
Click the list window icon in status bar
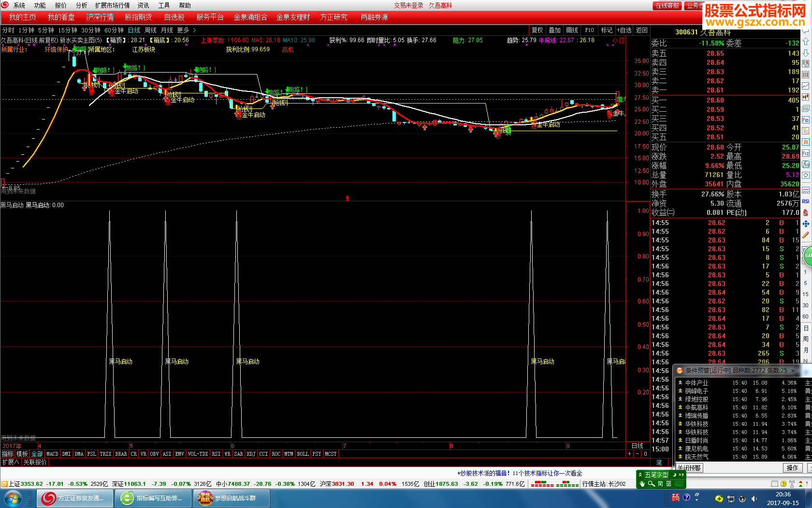(x=774, y=484)
